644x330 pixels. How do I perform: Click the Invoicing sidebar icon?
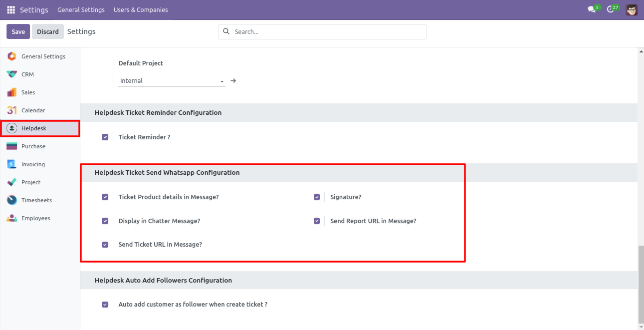pyautogui.click(x=12, y=164)
